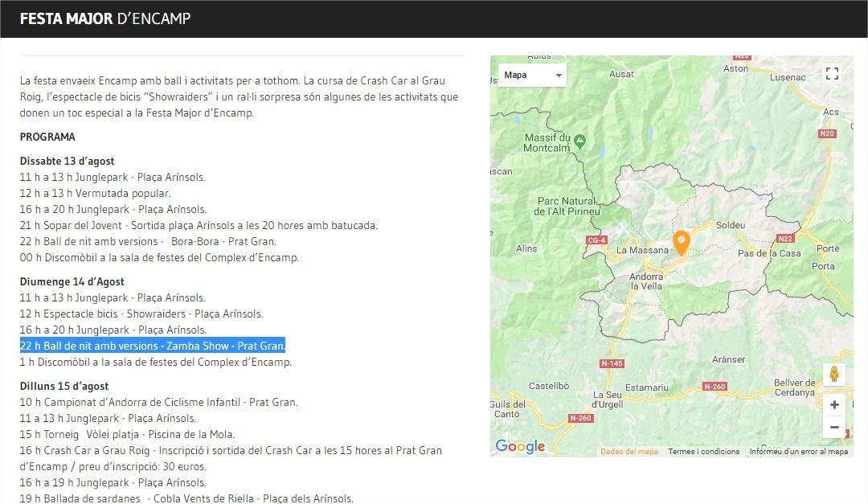Click the Massif du Montcalm green marker

579,141
